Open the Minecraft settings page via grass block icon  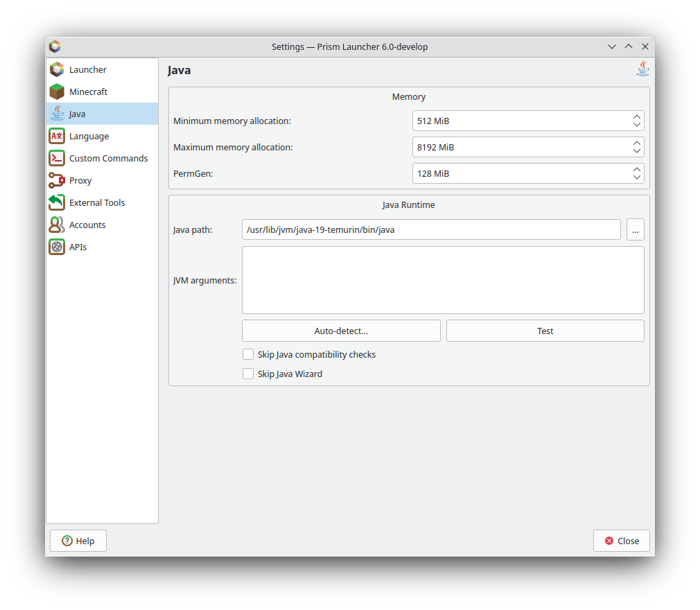[57, 91]
